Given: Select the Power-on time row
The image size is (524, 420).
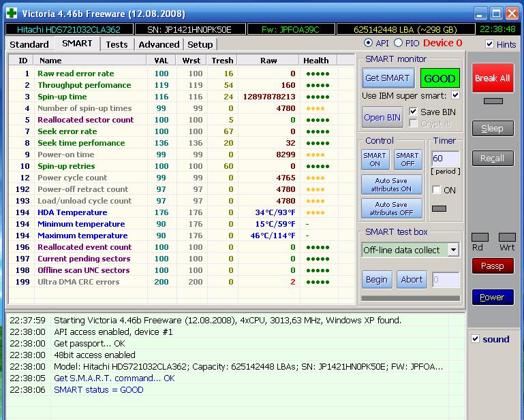Looking at the screenshot, I should coord(181,155).
